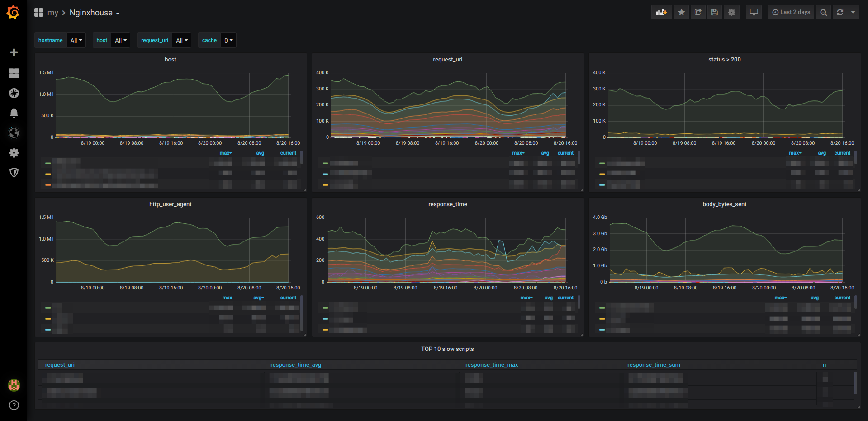The height and width of the screenshot is (421, 868).
Task: Open the Alerting bell in sidebar
Action: (x=14, y=113)
